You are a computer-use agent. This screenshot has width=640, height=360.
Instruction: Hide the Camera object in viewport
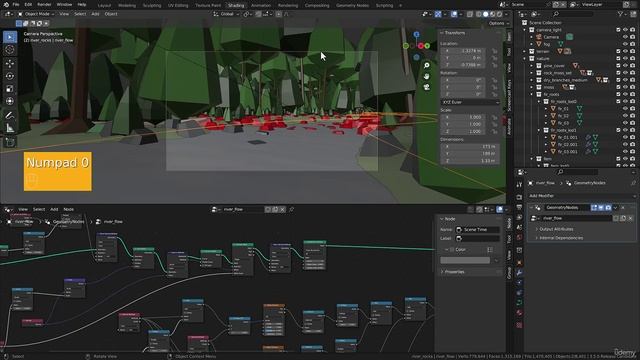coord(625,37)
